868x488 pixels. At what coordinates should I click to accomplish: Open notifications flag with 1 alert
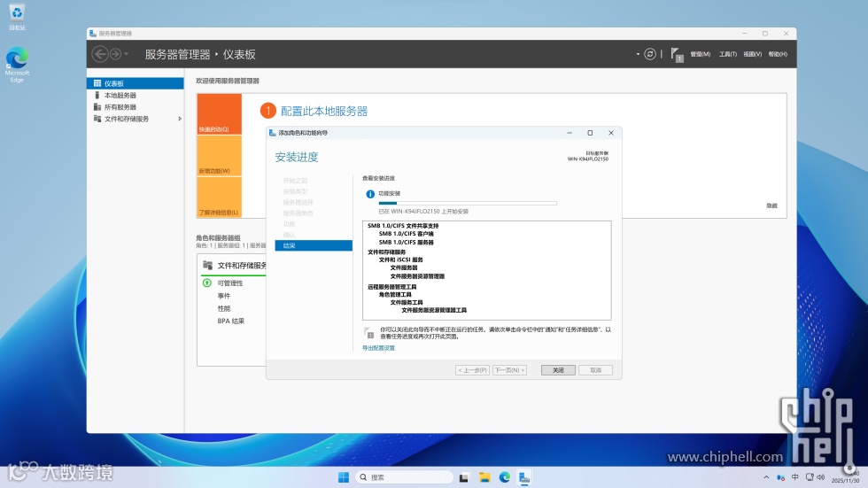(677, 54)
